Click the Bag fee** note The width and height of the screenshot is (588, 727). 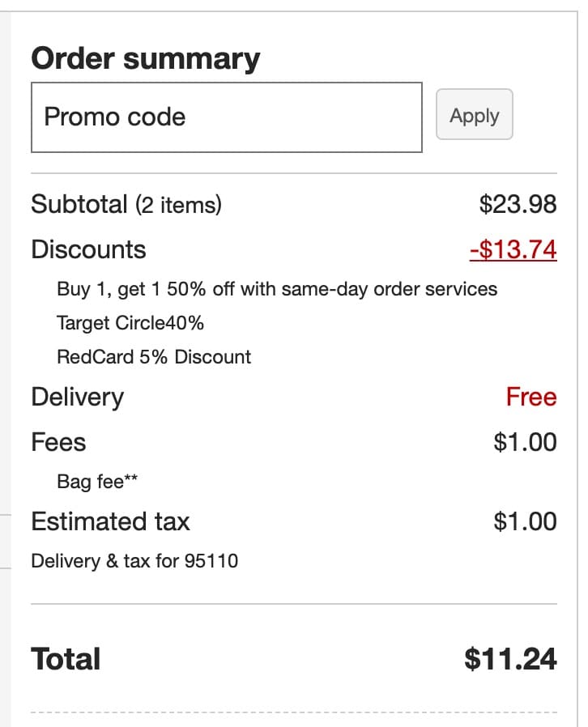pyautogui.click(x=97, y=482)
